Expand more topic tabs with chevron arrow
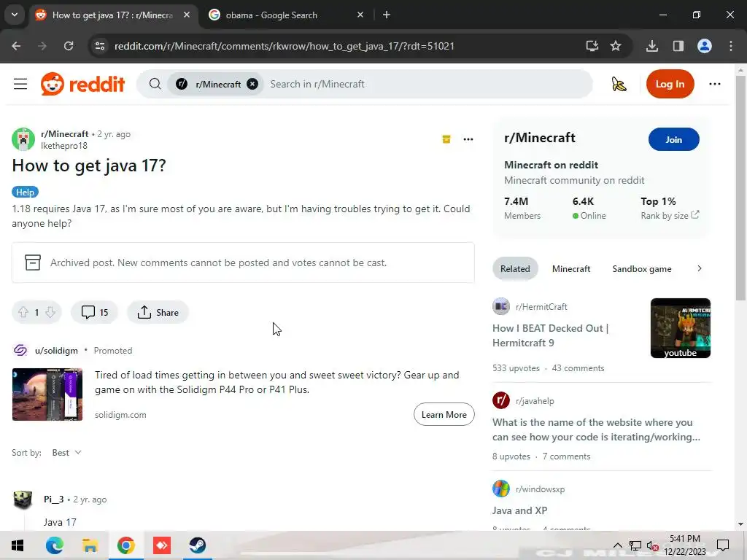747x560 pixels. [x=700, y=268]
